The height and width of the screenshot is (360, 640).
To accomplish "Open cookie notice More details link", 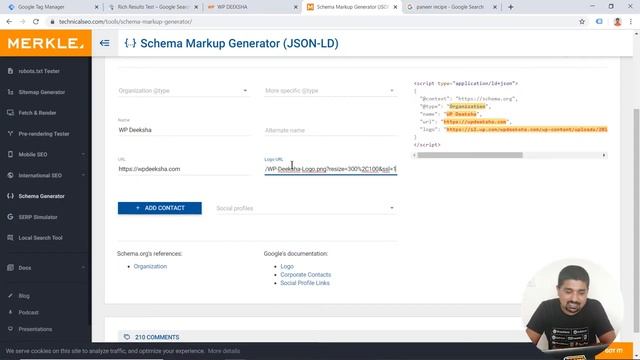I will click(x=224, y=351).
